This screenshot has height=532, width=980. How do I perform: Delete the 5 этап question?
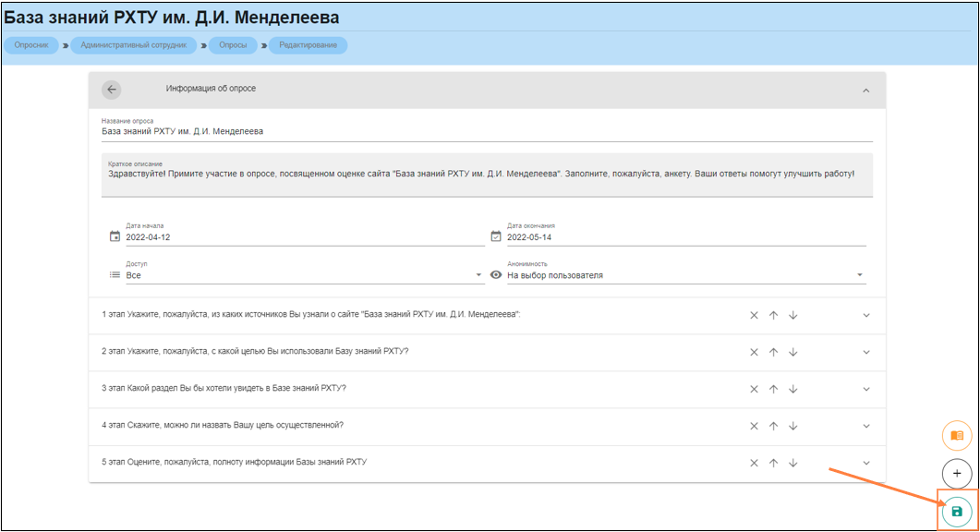tap(754, 463)
